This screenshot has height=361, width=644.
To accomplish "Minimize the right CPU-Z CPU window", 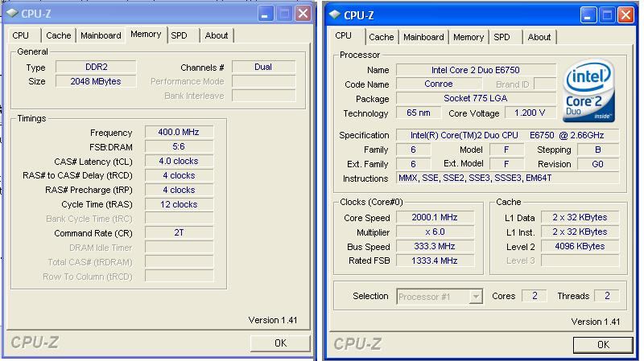I will [588, 15].
